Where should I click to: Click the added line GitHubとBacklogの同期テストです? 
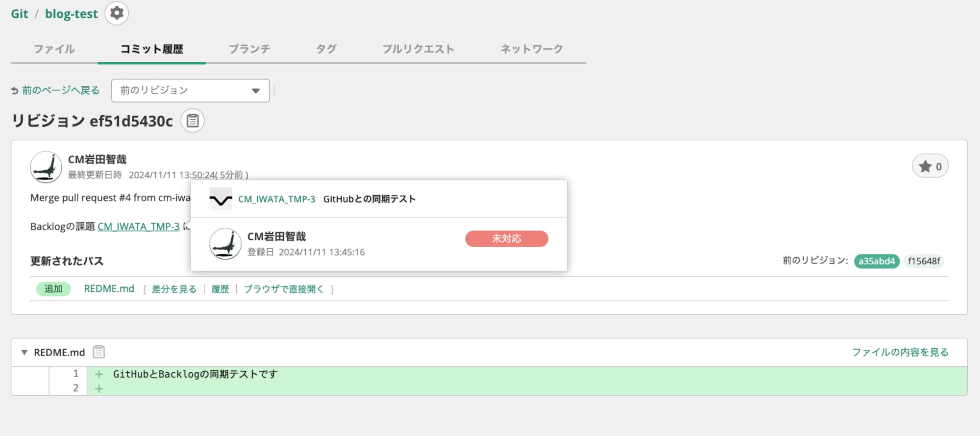pyautogui.click(x=196, y=374)
